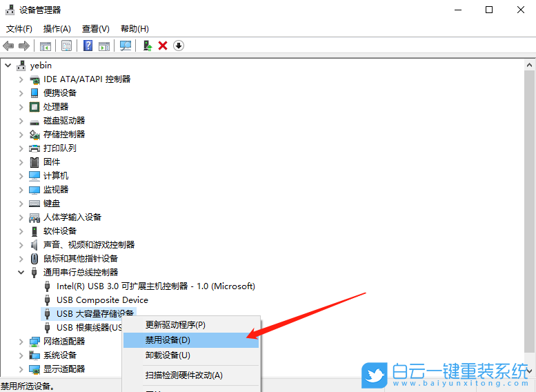Collapse the 通用串行总线控制器 node
536x392 pixels.
click(x=21, y=273)
